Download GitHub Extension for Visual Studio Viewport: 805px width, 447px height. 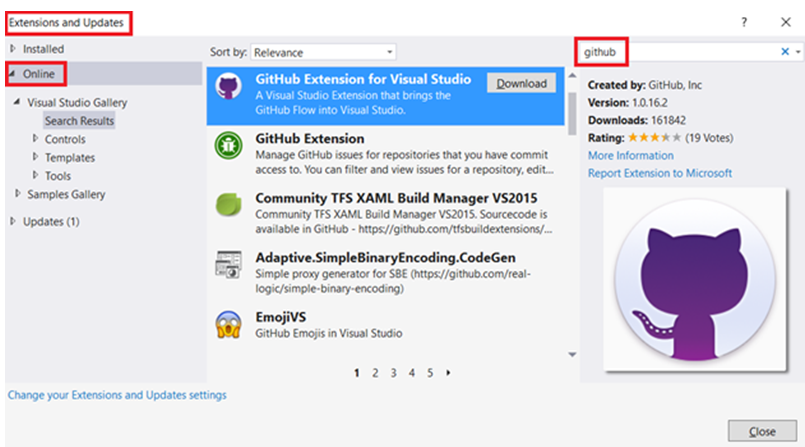tap(521, 83)
